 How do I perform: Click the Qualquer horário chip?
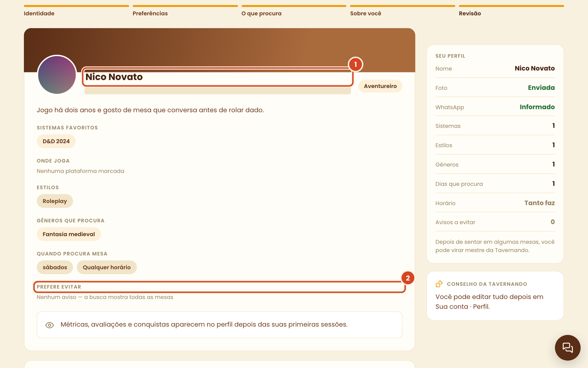107,267
